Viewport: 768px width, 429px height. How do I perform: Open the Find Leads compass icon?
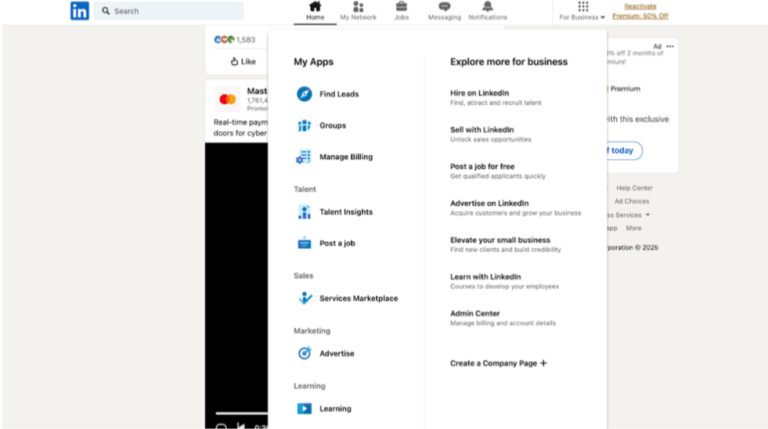click(x=304, y=94)
